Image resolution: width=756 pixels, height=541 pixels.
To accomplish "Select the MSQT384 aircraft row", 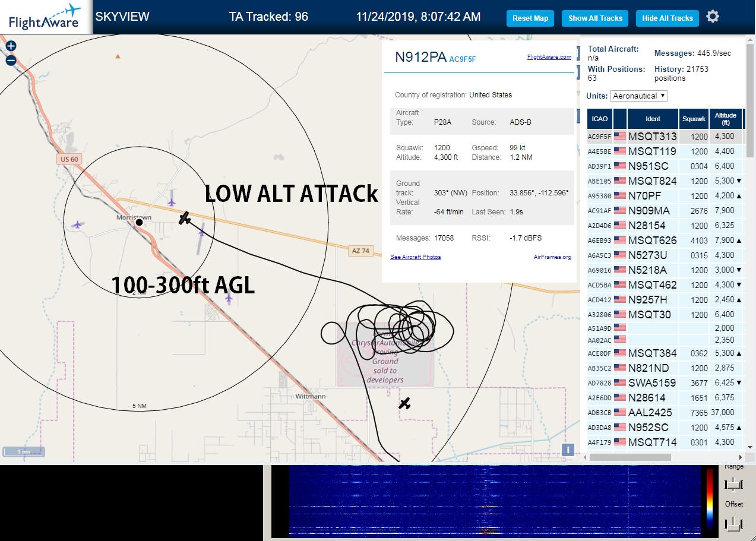I will tap(665, 353).
